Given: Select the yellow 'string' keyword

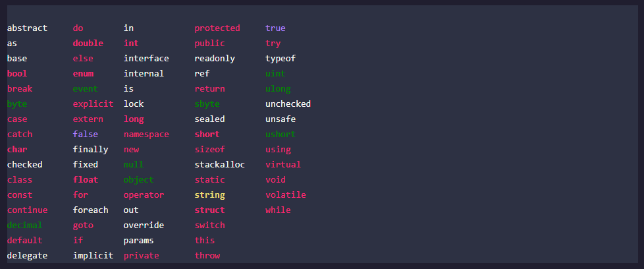Looking at the screenshot, I should pyautogui.click(x=209, y=195).
